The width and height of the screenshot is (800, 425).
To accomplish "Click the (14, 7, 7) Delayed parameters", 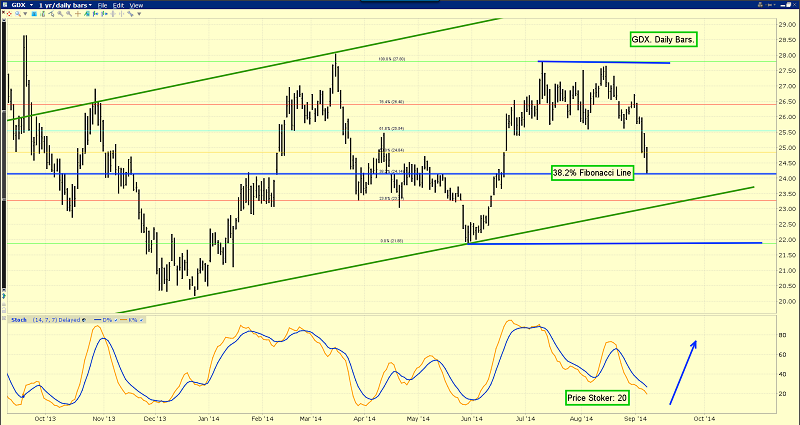I will pyautogui.click(x=57, y=320).
